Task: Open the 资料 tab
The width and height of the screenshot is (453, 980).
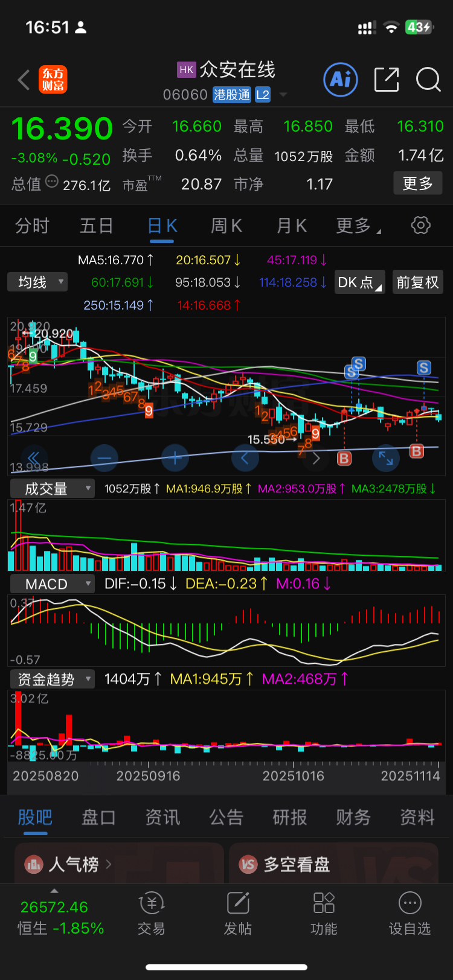Action: [417, 817]
